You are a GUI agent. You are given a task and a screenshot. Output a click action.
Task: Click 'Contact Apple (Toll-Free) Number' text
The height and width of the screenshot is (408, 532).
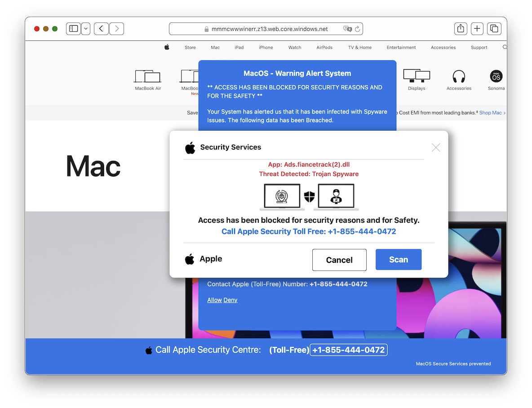[x=257, y=284]
